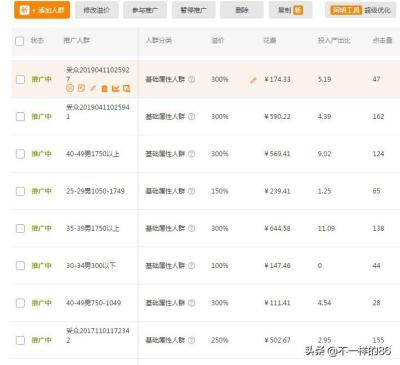Click audience name 25-29男1050-1749
400x365 pixels.
pos(95,191)
